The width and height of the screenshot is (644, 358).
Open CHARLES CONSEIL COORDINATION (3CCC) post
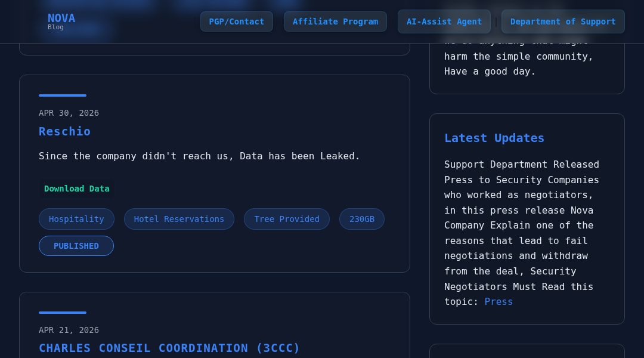pyautogui.click(x=169, y=348)
